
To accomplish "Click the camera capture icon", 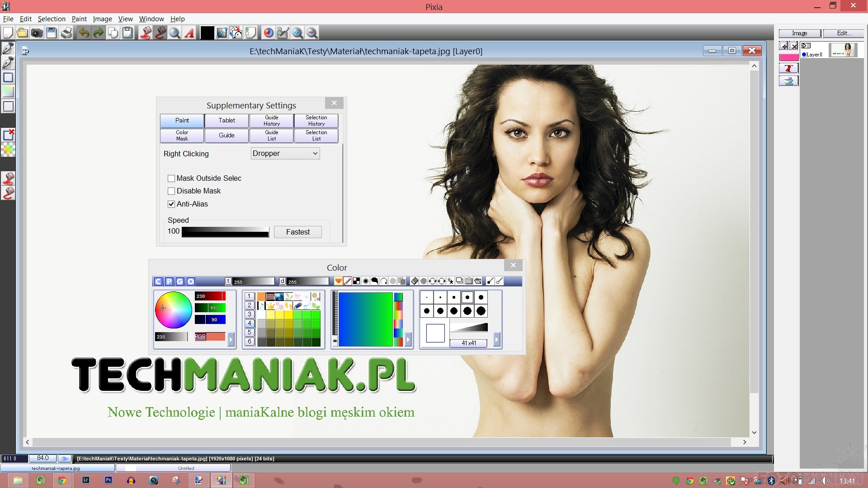I will (37, 33).
